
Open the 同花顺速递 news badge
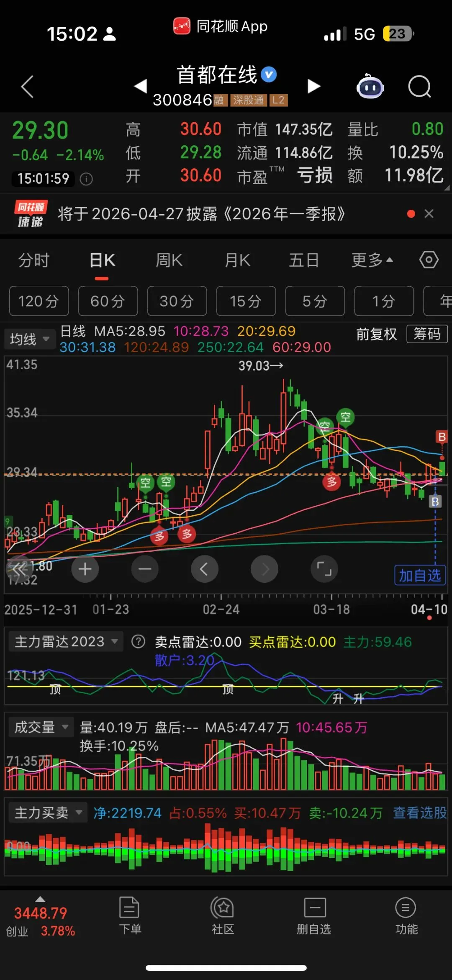coord(31,214)
